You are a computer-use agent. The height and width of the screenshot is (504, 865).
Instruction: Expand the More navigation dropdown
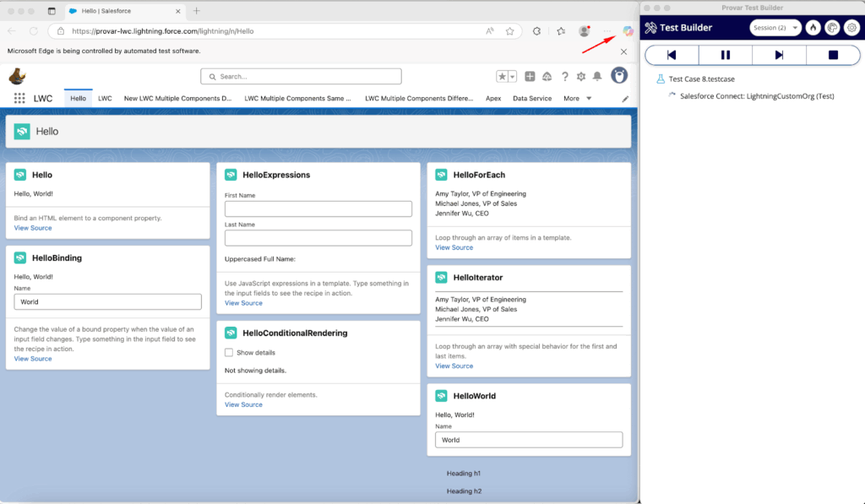[x=577, y=98]
